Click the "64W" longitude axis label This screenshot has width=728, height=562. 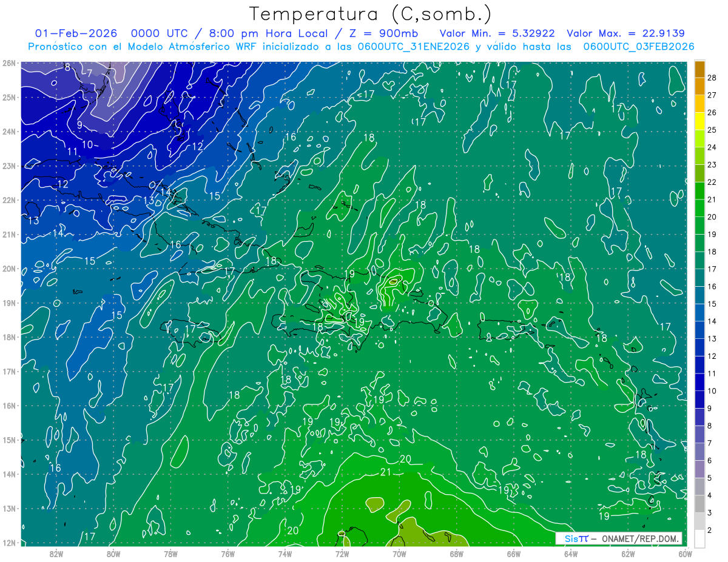pyautogui.click(x=571, y=553)
